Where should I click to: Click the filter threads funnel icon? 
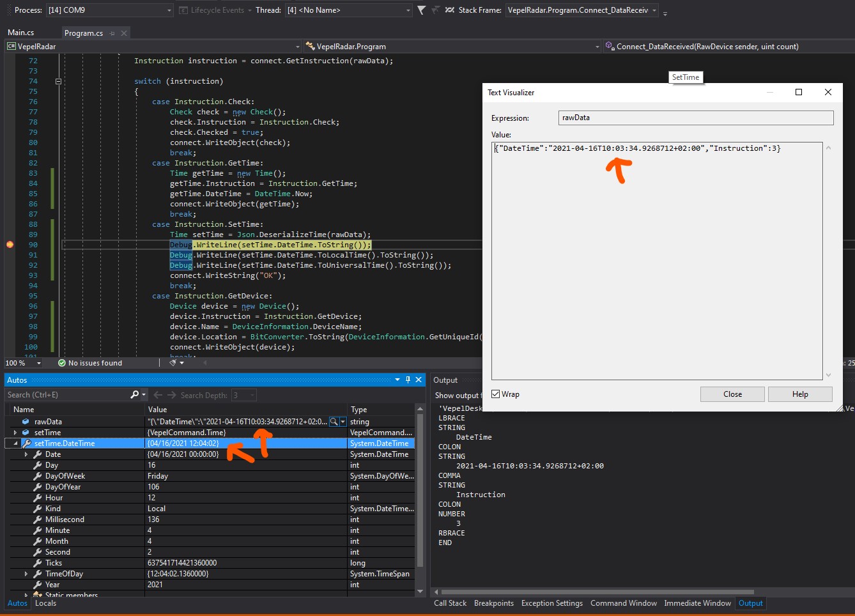(421, 10)
